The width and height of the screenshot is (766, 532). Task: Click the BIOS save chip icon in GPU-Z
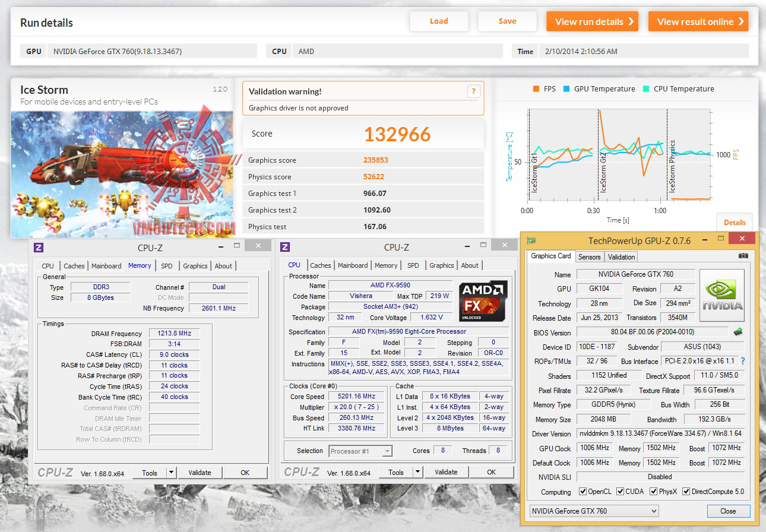[738, 332]
